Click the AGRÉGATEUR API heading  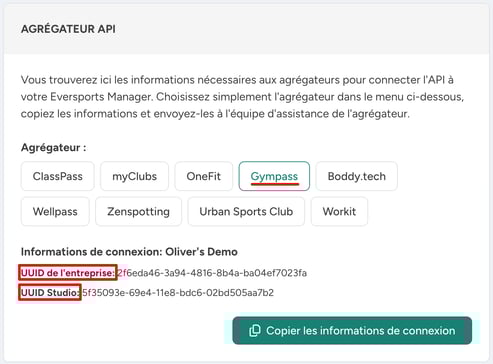pos(68,29)
